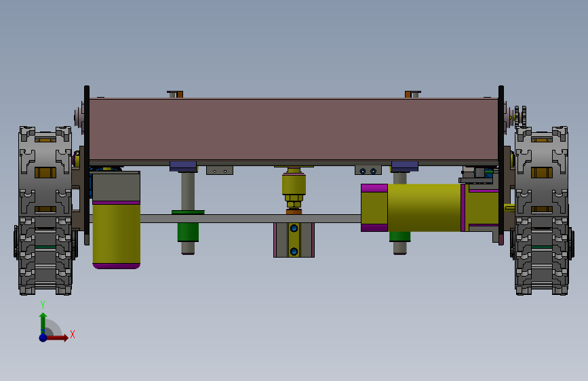Click the red X axis arrow on triad
The image size is (588, 381).
tap(57, 338)
